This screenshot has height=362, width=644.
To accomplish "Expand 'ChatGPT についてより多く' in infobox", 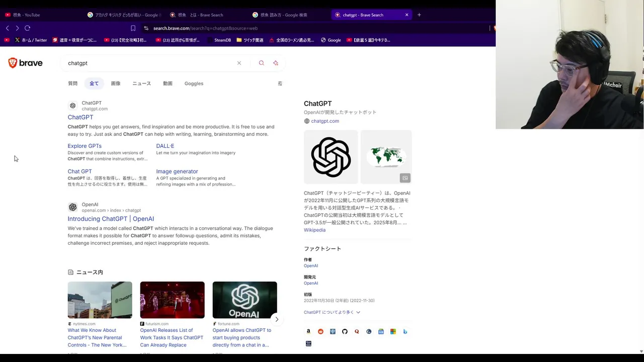I will (332, 312).
